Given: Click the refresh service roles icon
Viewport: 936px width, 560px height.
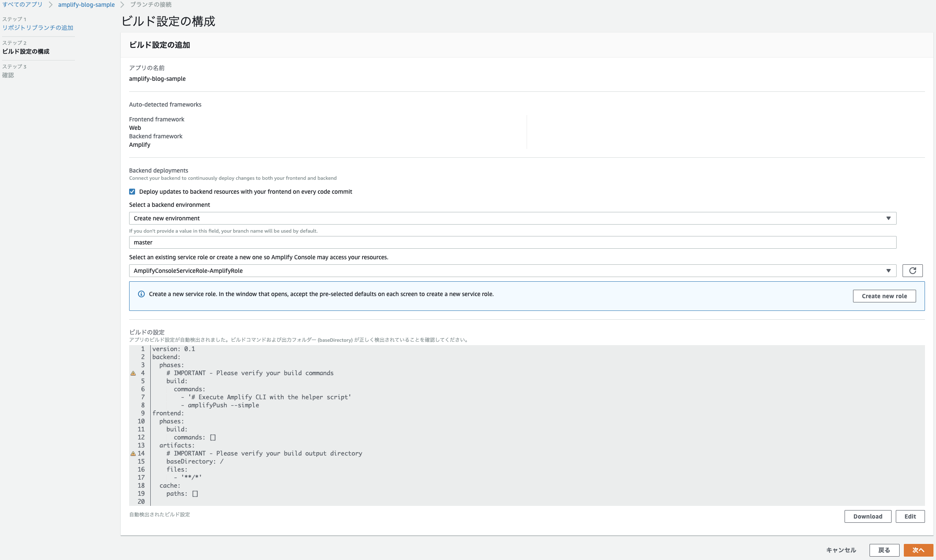Looking at the screenshot, I should tap(912, 271).
